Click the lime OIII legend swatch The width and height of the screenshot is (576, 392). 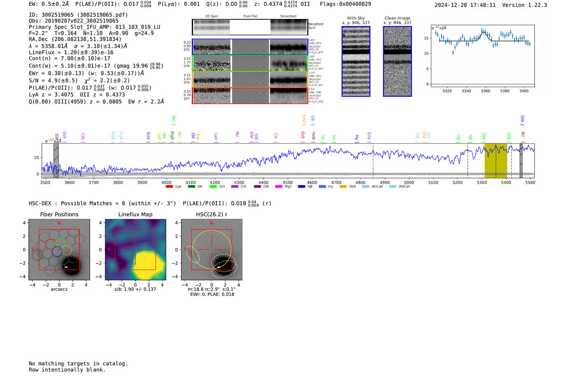click(213, 187)
